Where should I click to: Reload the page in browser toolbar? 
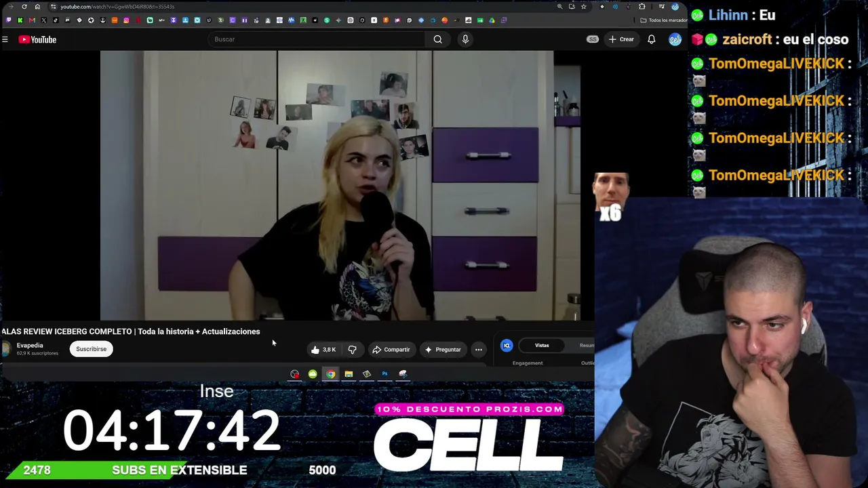coord(24,7)
